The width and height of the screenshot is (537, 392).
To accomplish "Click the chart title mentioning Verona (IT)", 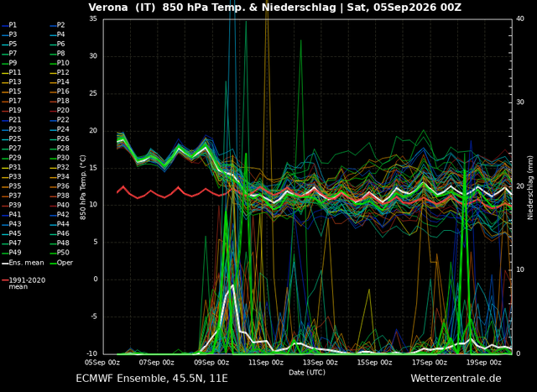I will pos(275,8).
